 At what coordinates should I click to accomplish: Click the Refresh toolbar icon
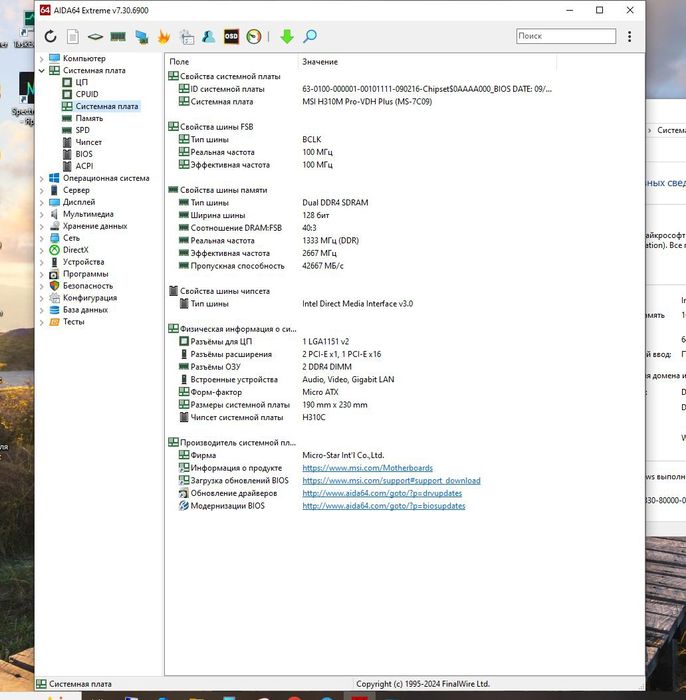click(50, 37)
